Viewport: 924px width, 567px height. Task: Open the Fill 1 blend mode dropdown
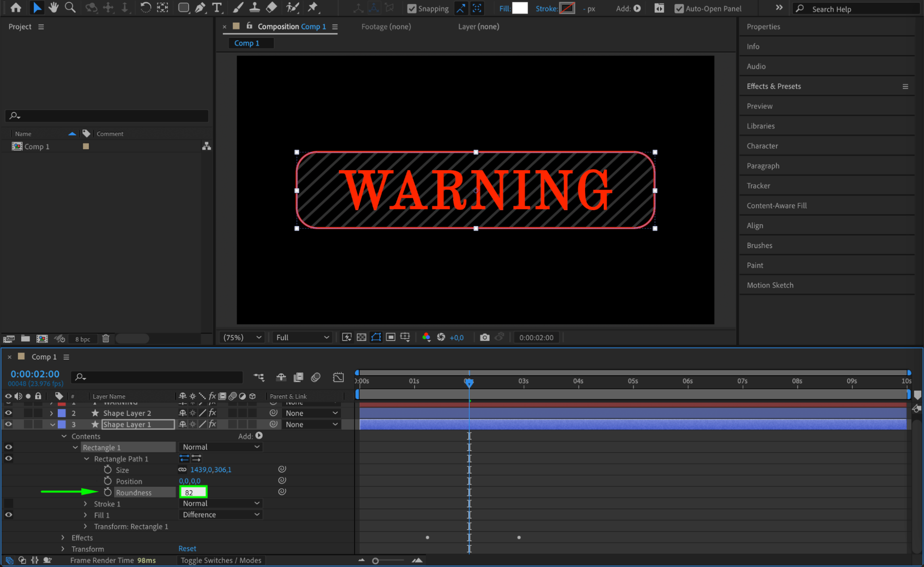(x=220, y=515)
